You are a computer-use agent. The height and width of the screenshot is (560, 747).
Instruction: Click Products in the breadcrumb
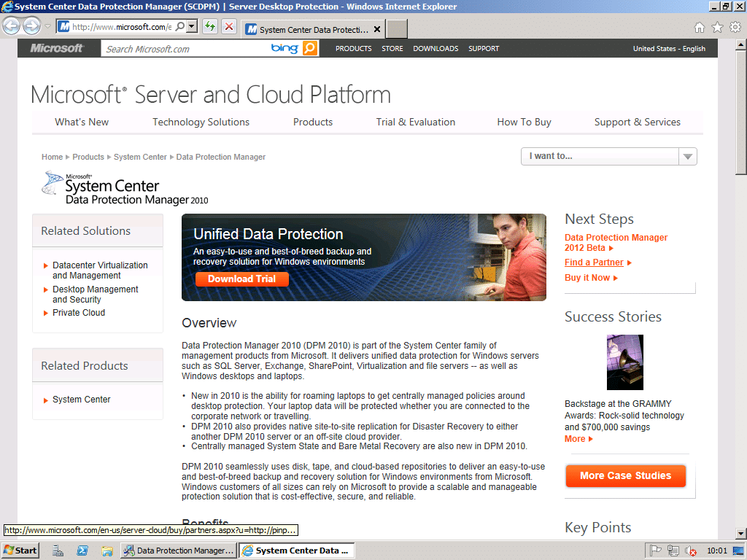pyautogui.click(x=88, y=157)
